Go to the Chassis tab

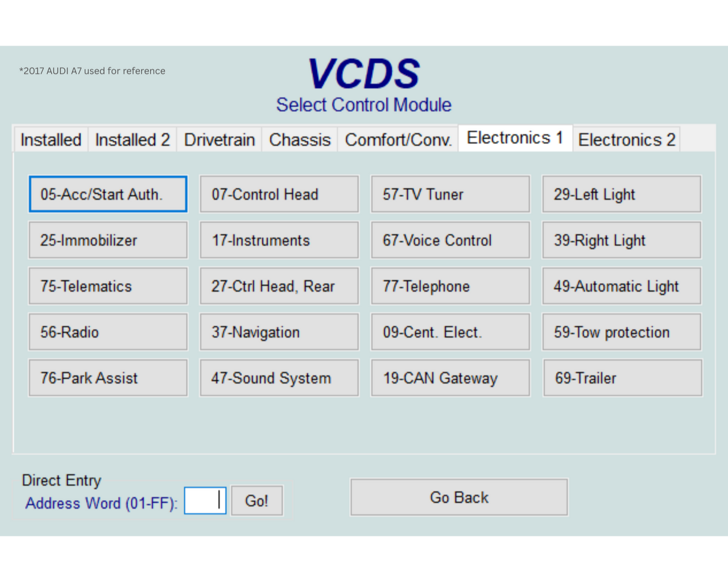[300, 140]
